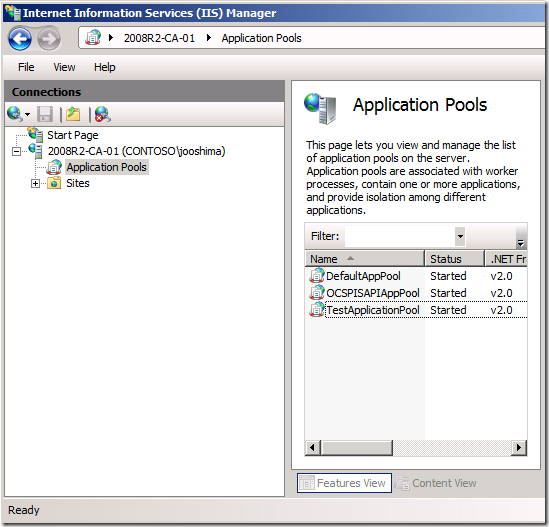The width and height of the screenshot is (549, 527).
Task: Click Started status of DefaultAppPool
Action: 448,276
